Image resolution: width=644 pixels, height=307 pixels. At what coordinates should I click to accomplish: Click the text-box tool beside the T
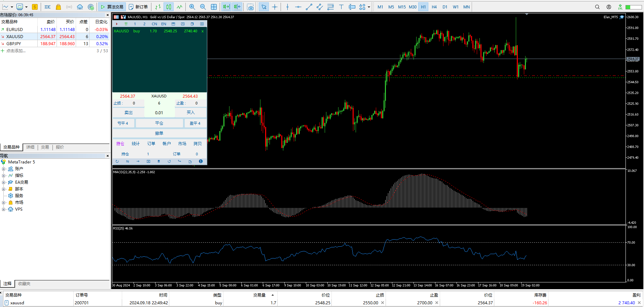click(352, 7)
